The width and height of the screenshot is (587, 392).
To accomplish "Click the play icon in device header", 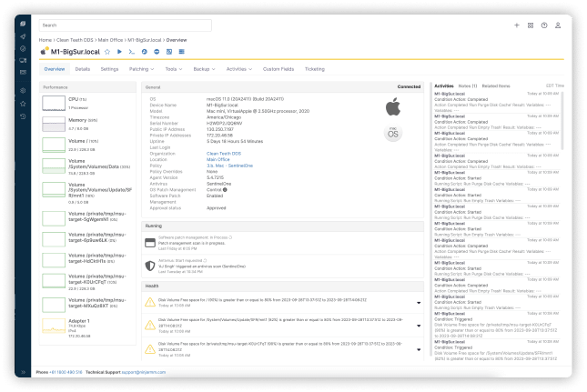I will coord(118,53).
